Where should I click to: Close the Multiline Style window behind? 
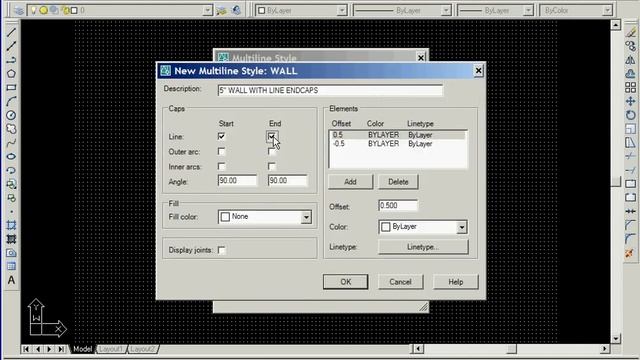[421, 58]
